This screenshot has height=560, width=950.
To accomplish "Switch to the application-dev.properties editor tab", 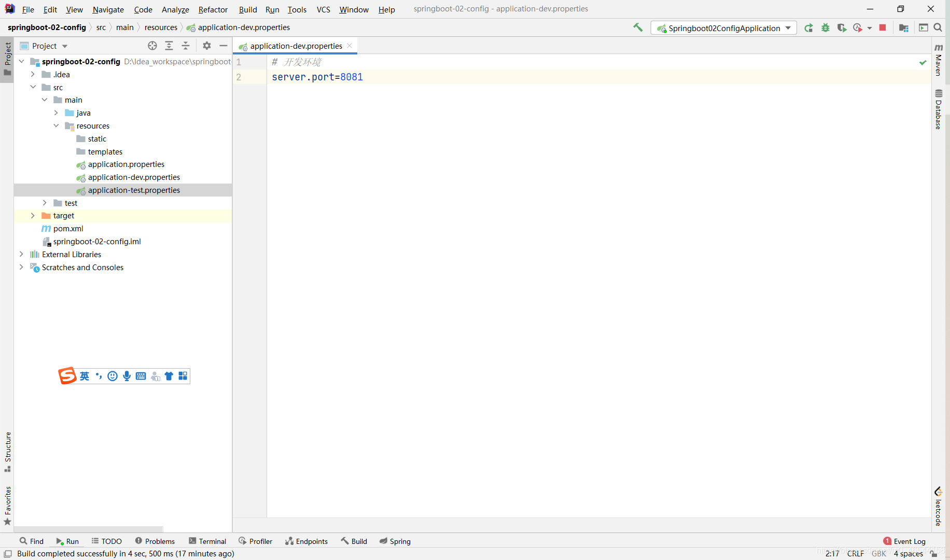I will 296,46.
